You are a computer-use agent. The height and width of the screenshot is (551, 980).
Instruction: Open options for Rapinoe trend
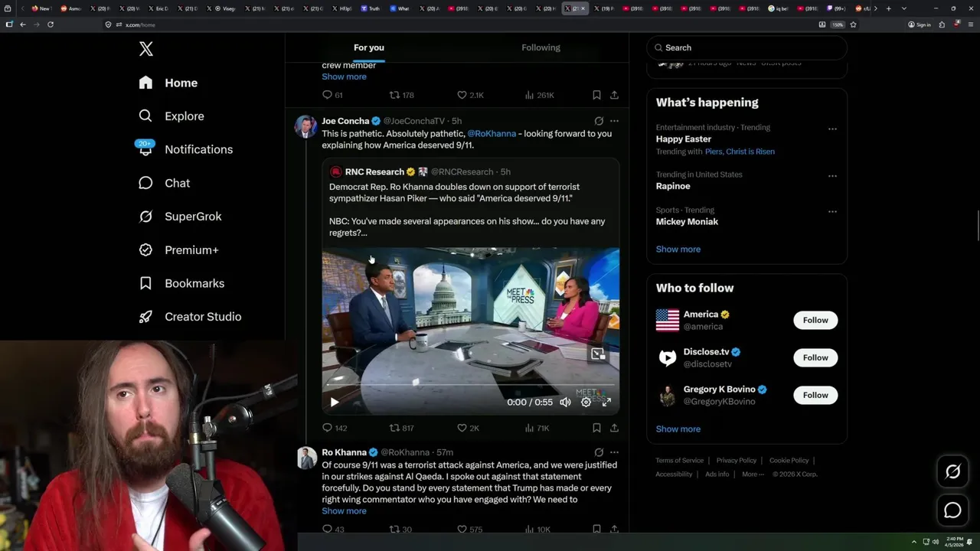832,175
